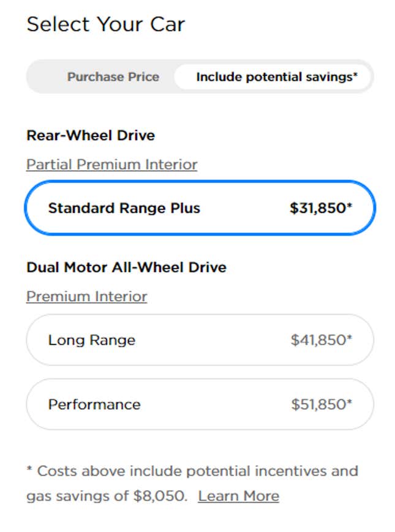Choose the Long Range model option
The image size is (395, 532).
(x=200, y=340)
